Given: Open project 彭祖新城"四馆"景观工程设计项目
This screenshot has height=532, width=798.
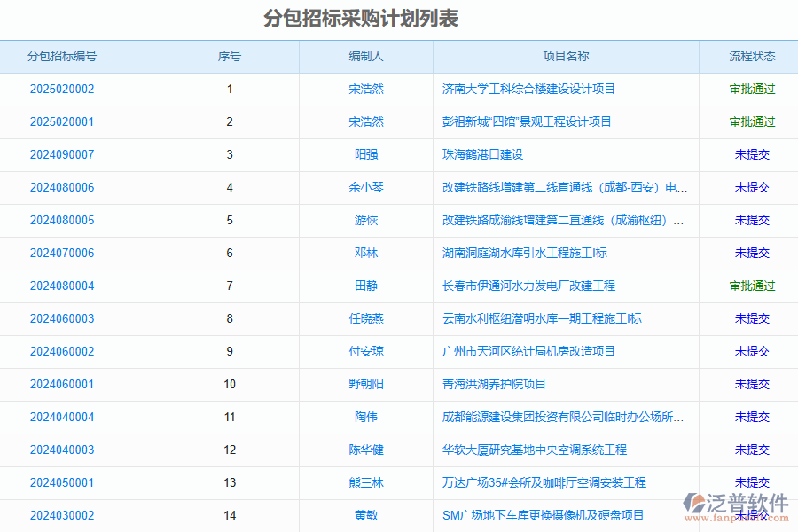Looking at the screenshot, I should tap(527, 121).
